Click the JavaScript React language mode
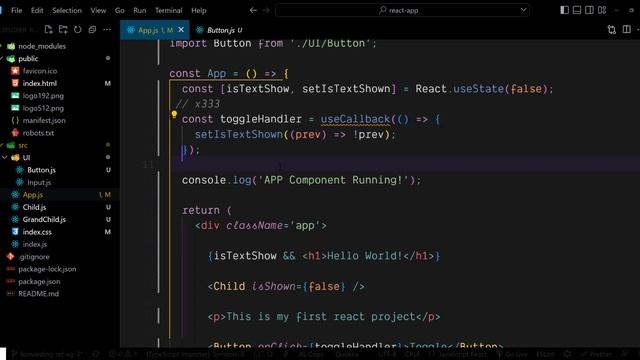 [x=458, y=354]
